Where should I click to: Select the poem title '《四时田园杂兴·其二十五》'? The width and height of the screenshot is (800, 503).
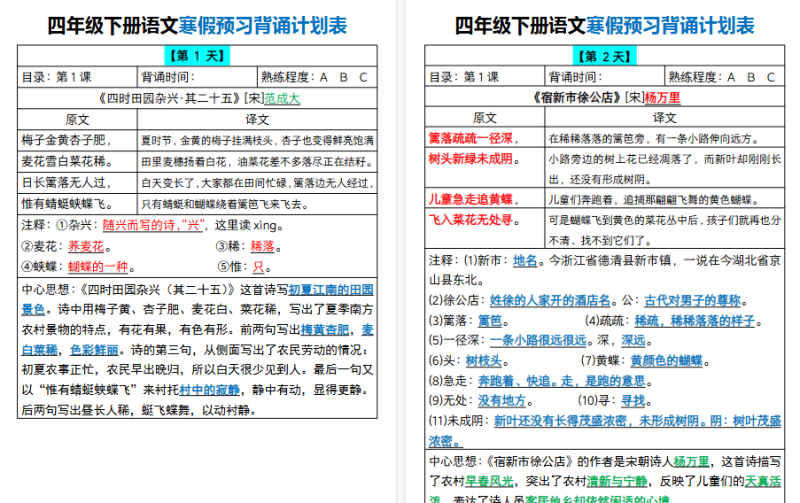[x=169, y=98]
